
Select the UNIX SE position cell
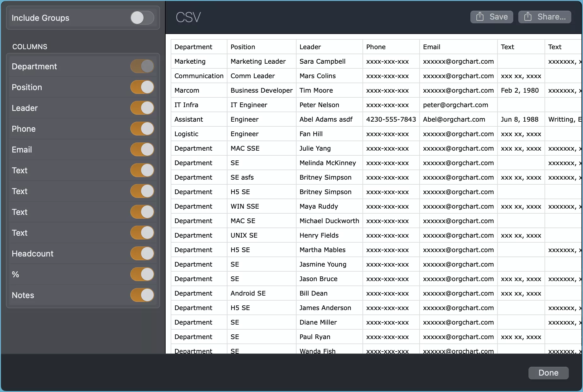click(262, 235)
